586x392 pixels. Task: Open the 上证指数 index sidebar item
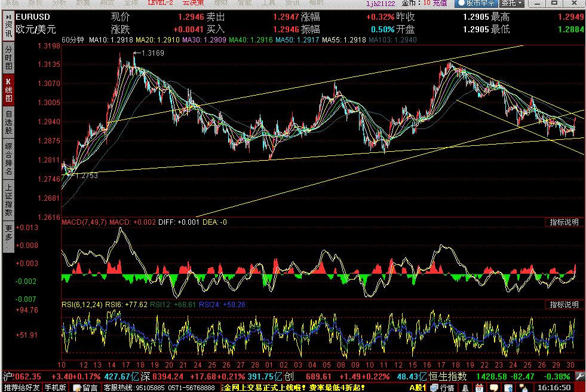click(8, 200)
